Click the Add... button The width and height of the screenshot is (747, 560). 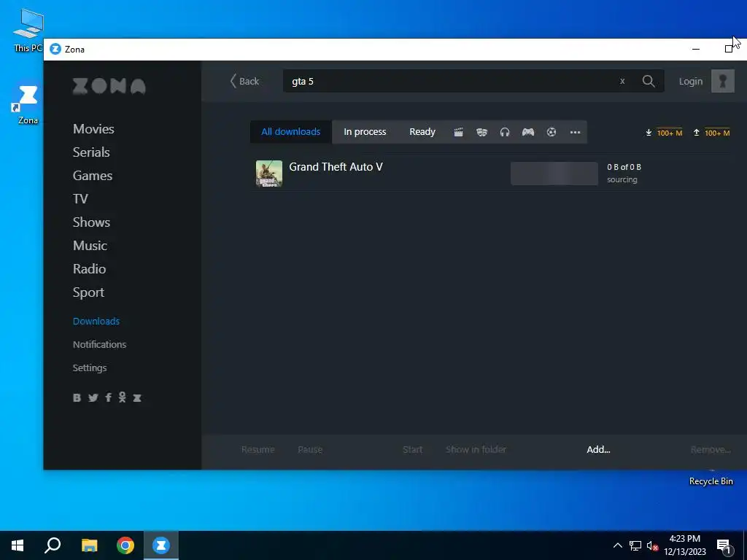[x=598, y=449]
